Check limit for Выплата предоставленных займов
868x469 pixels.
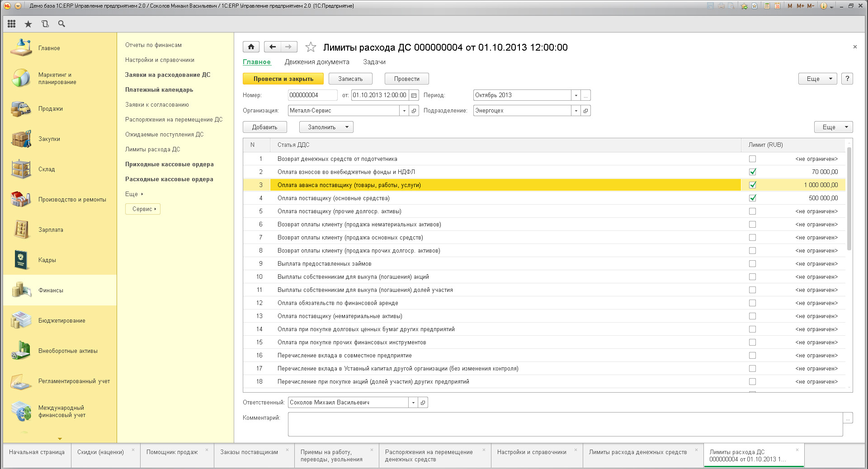tap(752, 264)
